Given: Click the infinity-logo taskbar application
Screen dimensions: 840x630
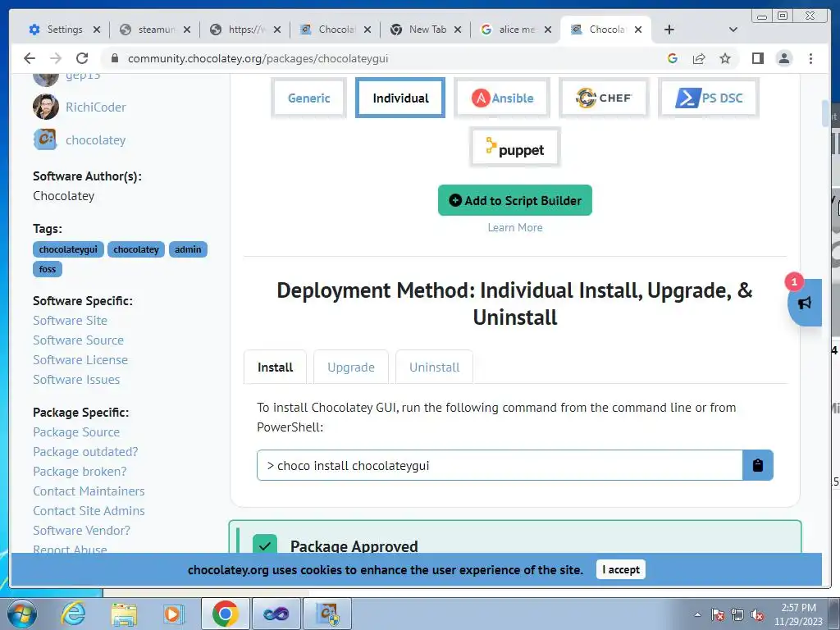Looking at the screenshot, I should click(x=276, y=614).
